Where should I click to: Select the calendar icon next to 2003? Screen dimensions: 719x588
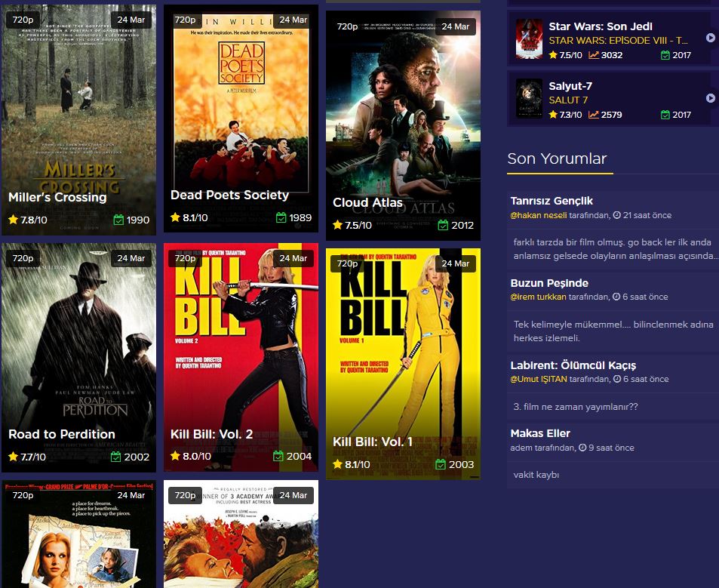(x=440, y=464)
